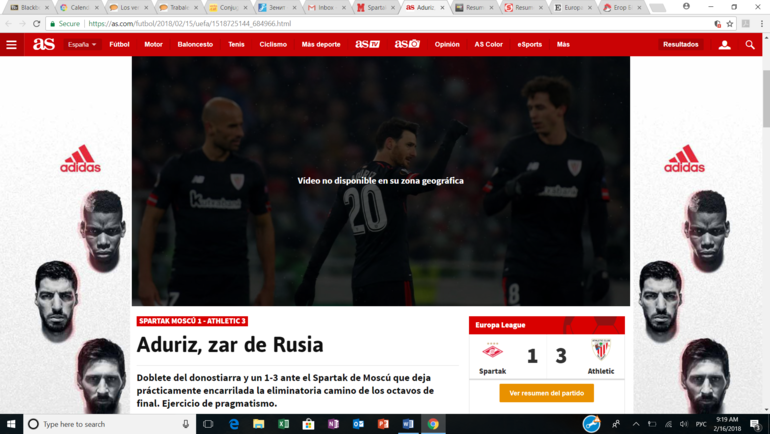Screen dimensions: 770x434
Task: Open the Más menu in navigation
Action: click(x=563, y=44)
